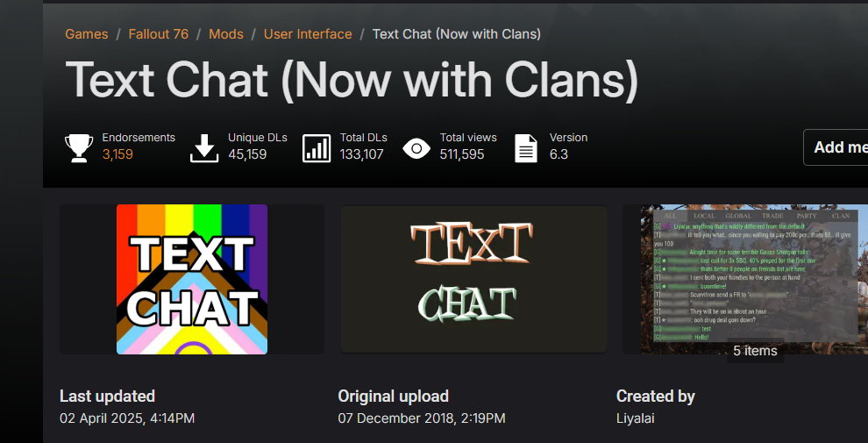Click the Unique DLs download icon
The width and height of the screenshot is (868, 443).
204,148
